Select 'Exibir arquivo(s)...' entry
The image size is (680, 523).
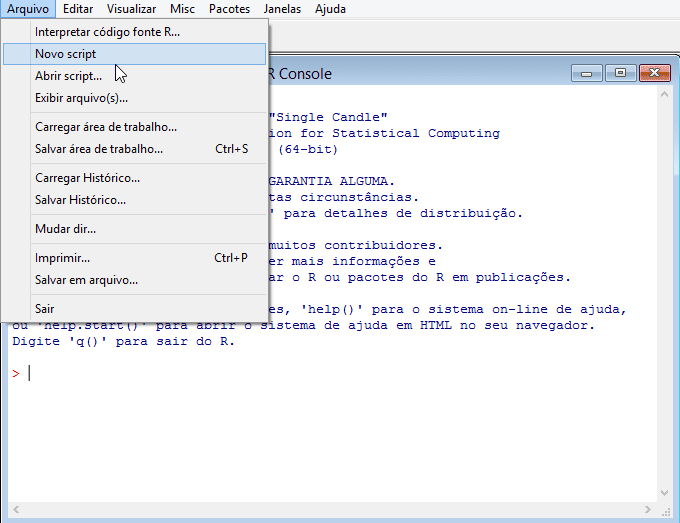(x=81, y=98)
